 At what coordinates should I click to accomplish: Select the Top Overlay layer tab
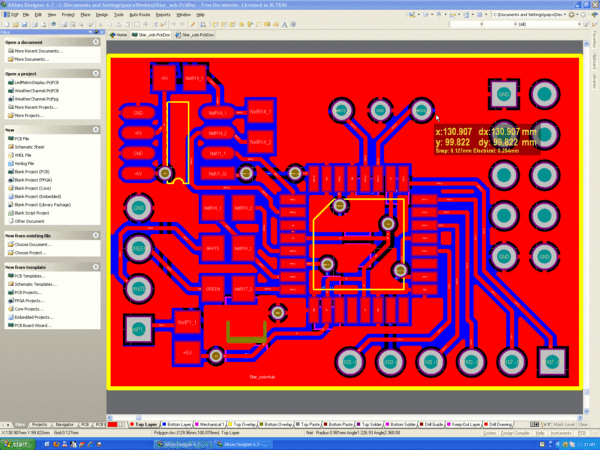tap(242, 424)
